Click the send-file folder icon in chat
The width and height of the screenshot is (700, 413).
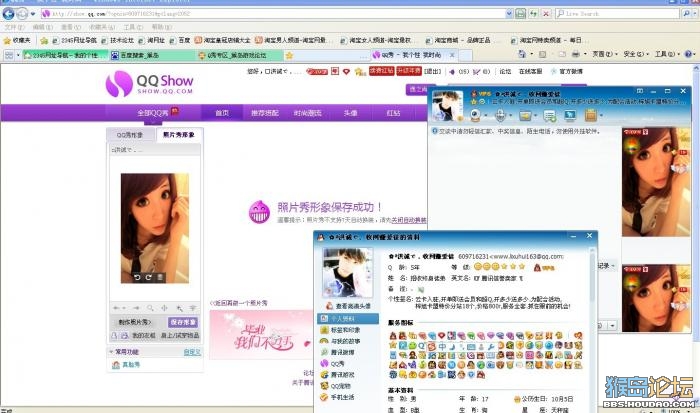pyautogui.click(x=525, y=116)
